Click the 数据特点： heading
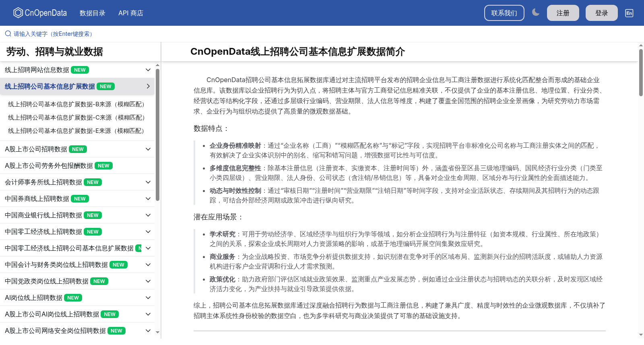The width and height of the screenshot is (644, 345). coord(211,128)
